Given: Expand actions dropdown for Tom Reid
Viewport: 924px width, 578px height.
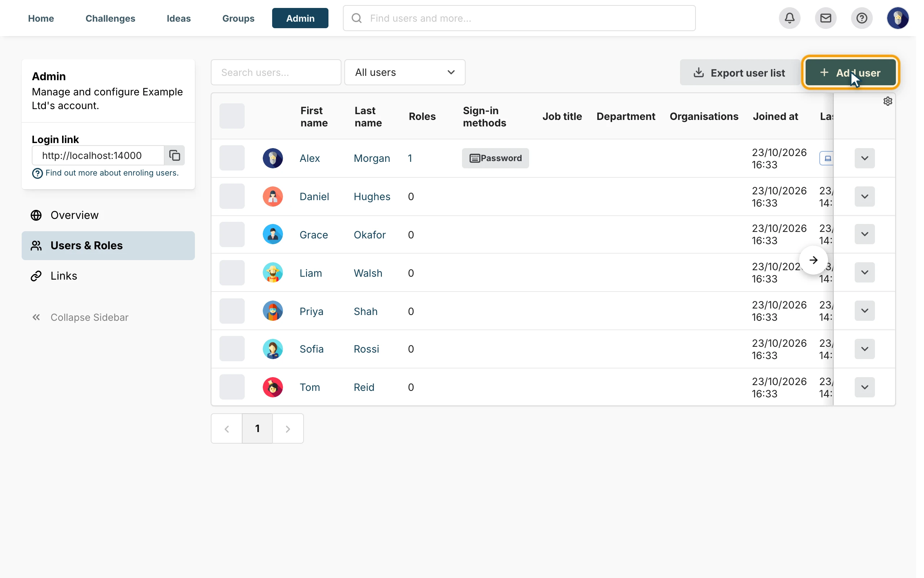Looking at the screenshot, I should click(x=864, y=387).
